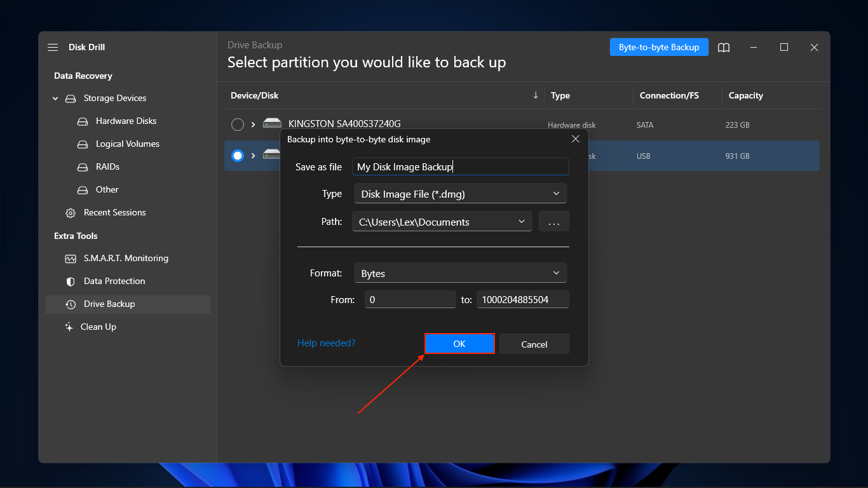Image resolution: width=868 pixels, height=488 pixels.
Task: Select the USB disk radio button
Action: (238, 156)
